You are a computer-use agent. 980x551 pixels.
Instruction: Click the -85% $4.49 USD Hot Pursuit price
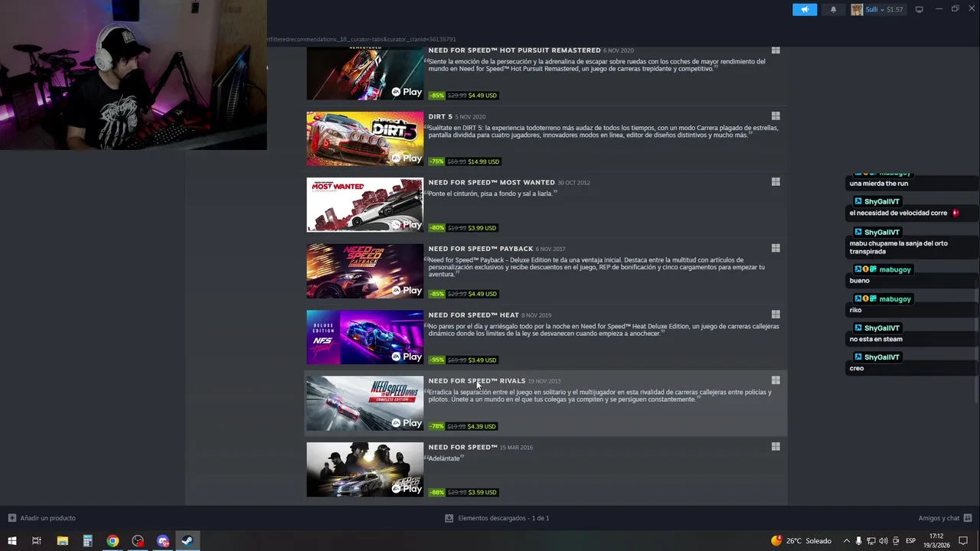point(463,96)
